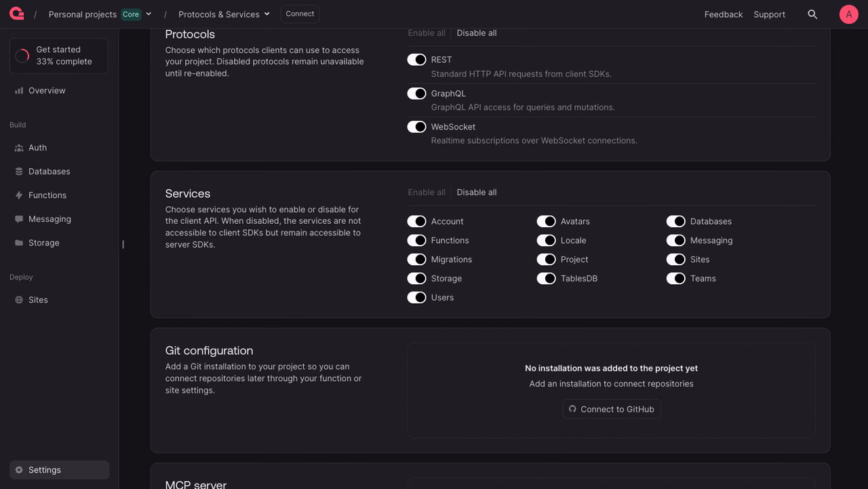Open search via magnifier icon
This screenshot has width=868, height=489.
coord(812,14)
